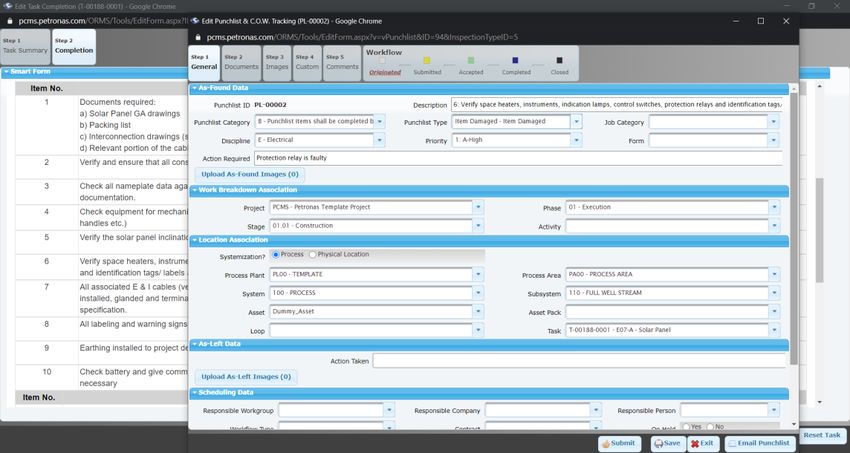
Task: Click in the Action Taken field
Action: coord(579,361)
